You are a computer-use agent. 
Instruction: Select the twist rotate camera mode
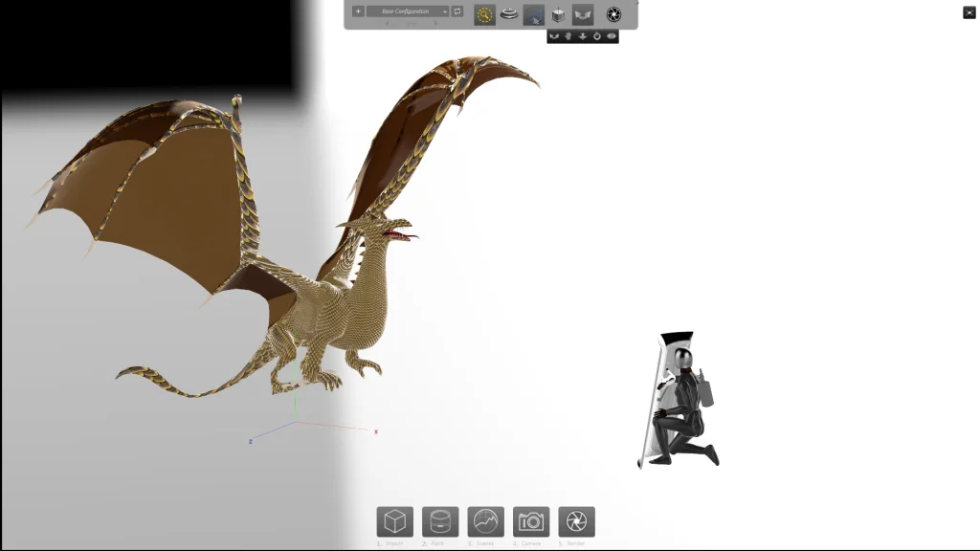point(596,36)
